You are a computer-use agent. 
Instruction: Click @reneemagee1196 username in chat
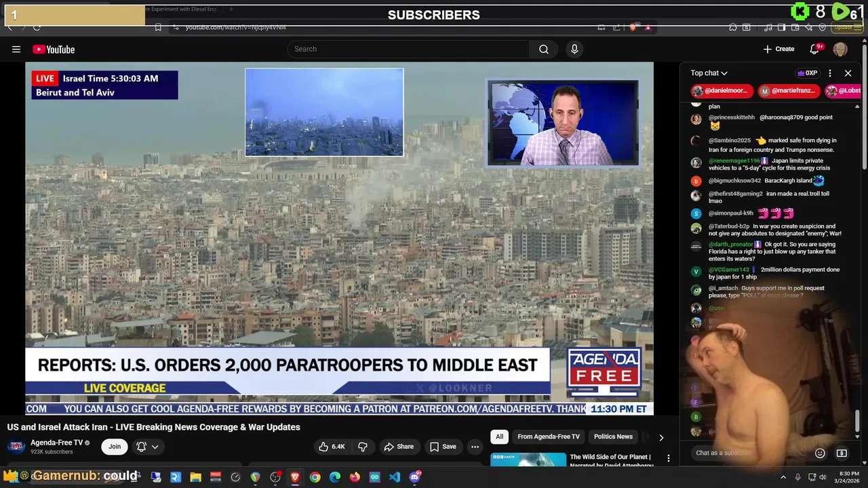(734, 161)
